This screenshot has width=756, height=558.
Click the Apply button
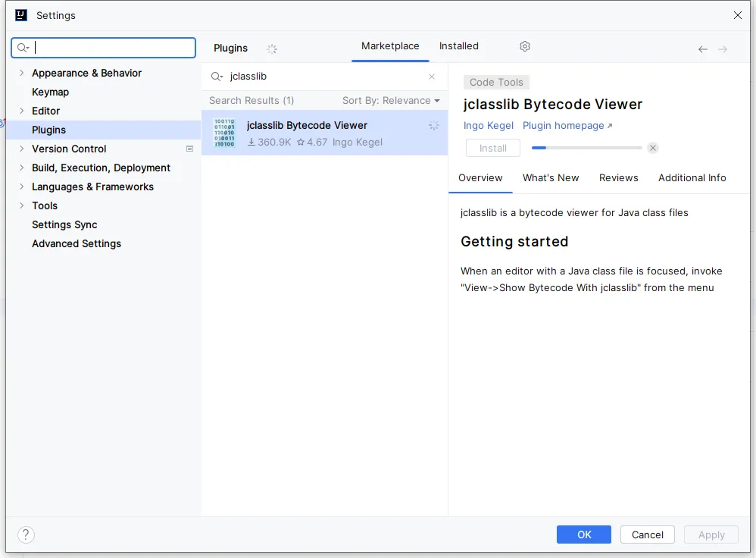pos(711,534)
